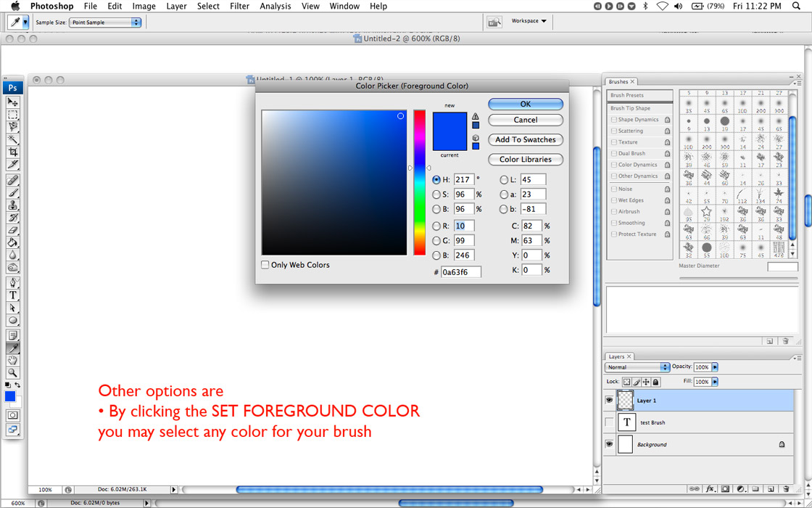This screenshot has width=812, height=508.
Task: Hide the Background layer
Action: (x=609, y=444)
